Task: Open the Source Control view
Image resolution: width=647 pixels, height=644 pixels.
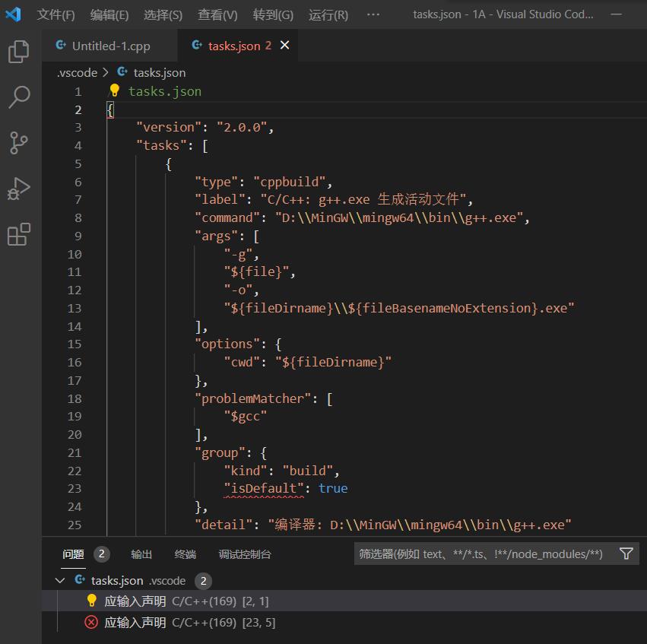Action: point(18,142)
